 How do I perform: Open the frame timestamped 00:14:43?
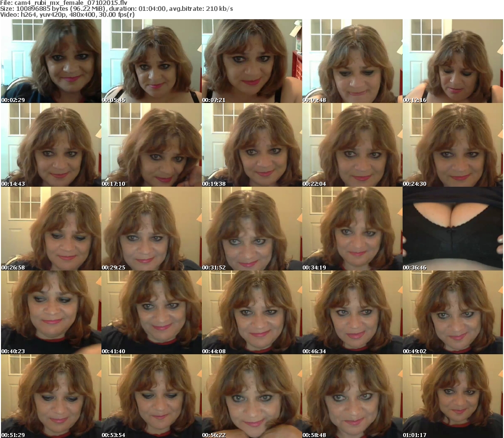[51, 145]
